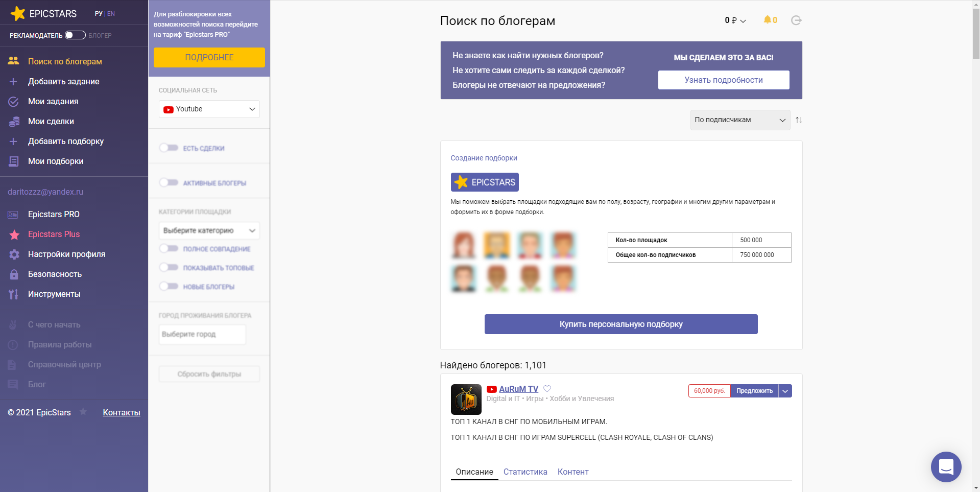Enable the Новые блогеры toggle
This screenshot has width=980, height=492.
coord(169,287)
